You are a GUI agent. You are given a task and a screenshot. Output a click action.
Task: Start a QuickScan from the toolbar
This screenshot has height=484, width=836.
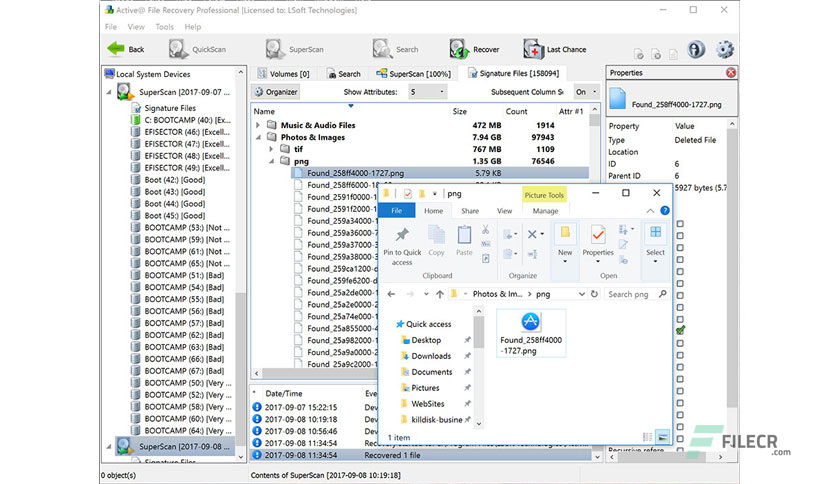pyautogui.click(x=197, y=49)
